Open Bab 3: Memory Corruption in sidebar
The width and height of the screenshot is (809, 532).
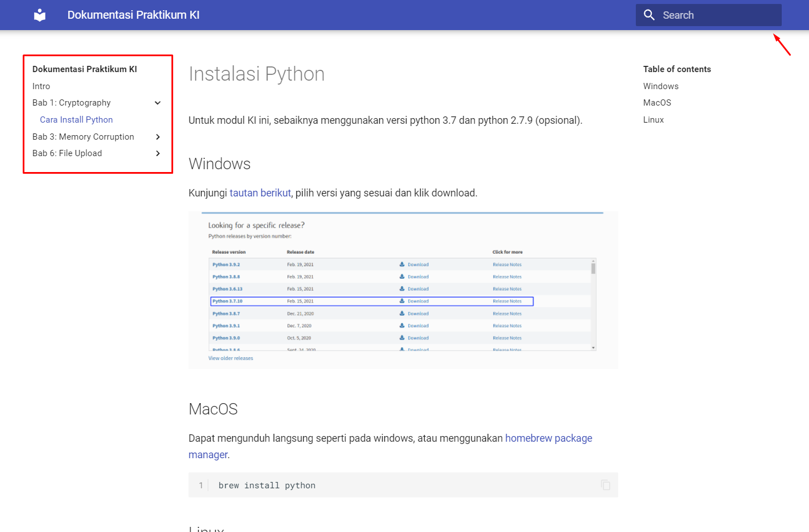(x=83, y=137)
